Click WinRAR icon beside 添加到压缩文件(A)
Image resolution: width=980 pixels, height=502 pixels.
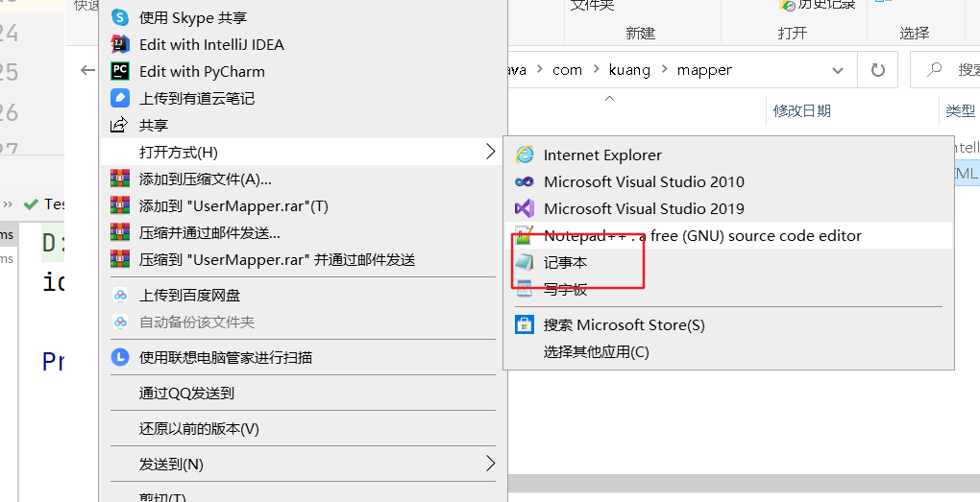pos(120,179)
